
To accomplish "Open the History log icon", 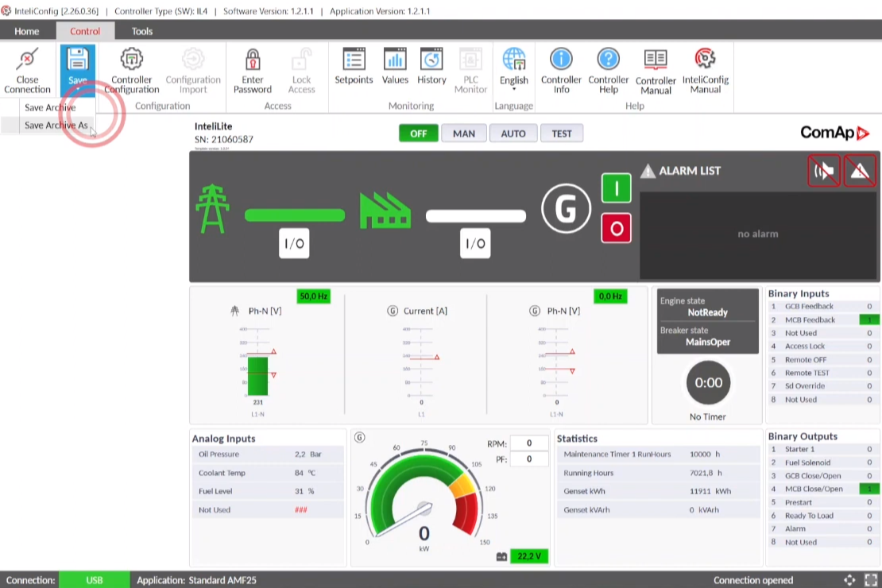I will point(431,60).
